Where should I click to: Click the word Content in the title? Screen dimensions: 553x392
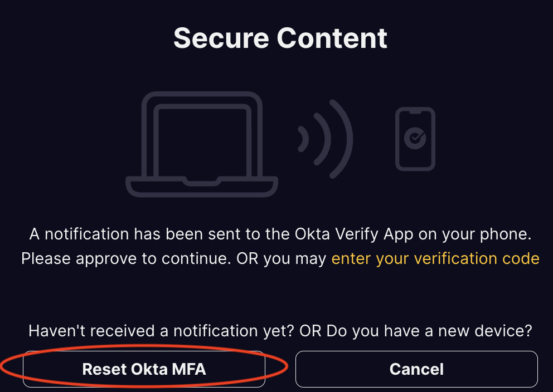332,38
